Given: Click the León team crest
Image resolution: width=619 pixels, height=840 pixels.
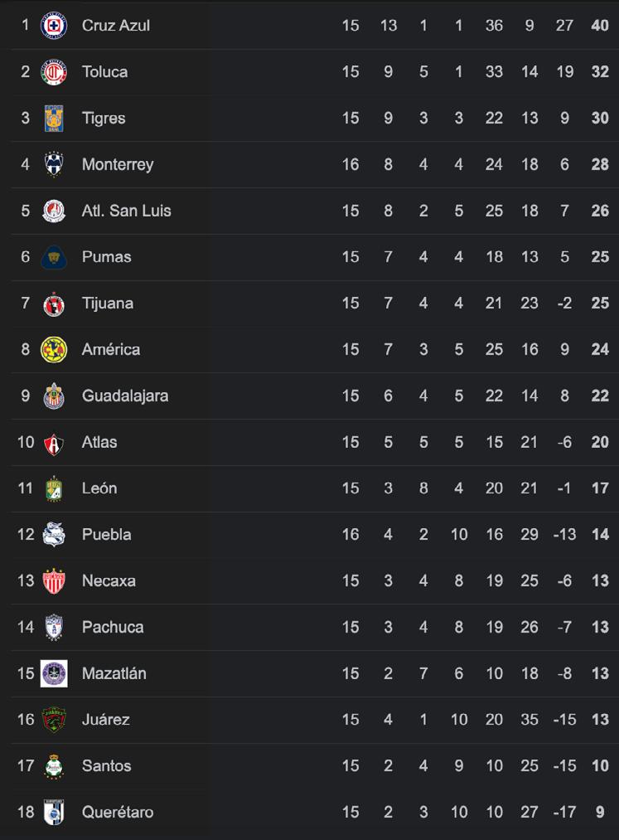Looking at the screenshot, I should coord(54,488).
